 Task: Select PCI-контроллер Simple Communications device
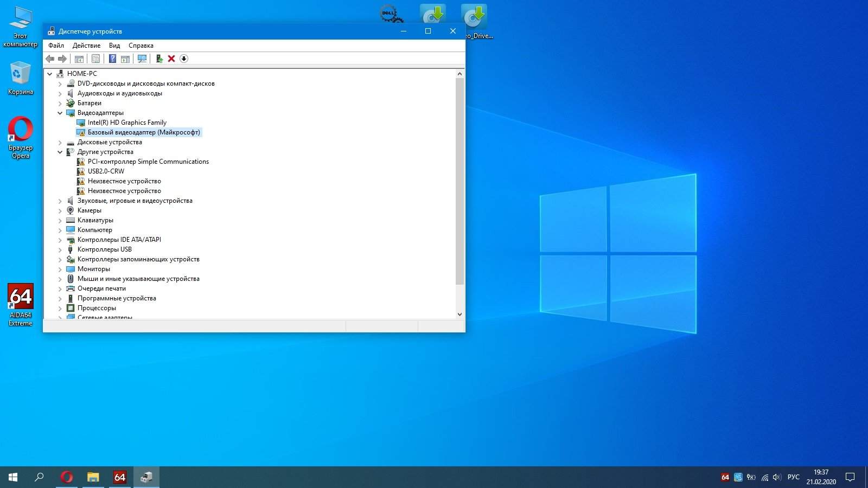pyautogui.click(x=148, y=162)
